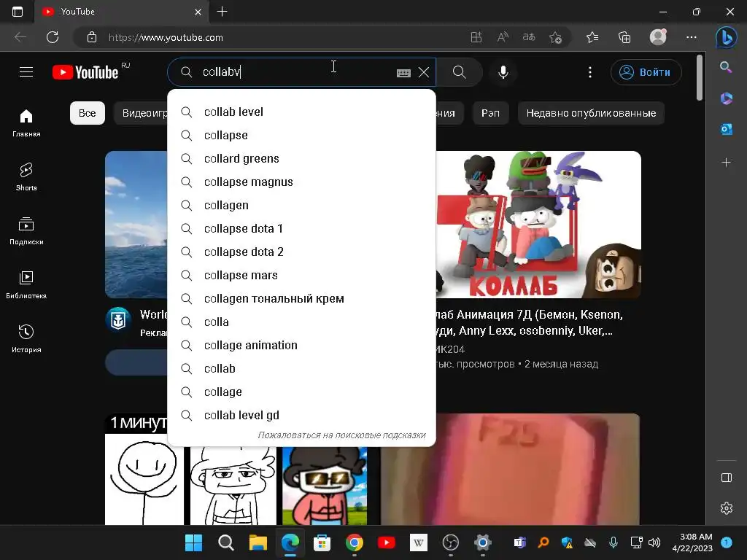This screenshot has width=747, height=560.
Task: Open the World of Warships ad thumbnail
Action: [x=136, y=225]
